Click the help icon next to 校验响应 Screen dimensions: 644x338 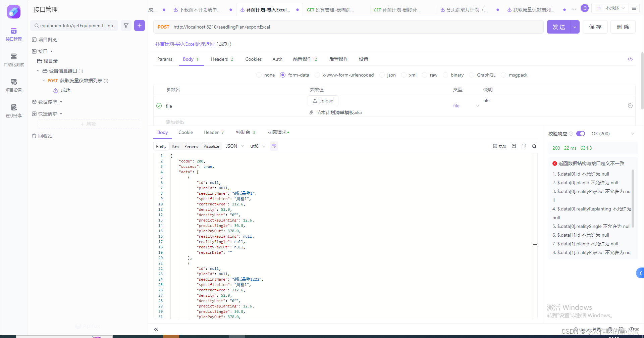(571, 134)
